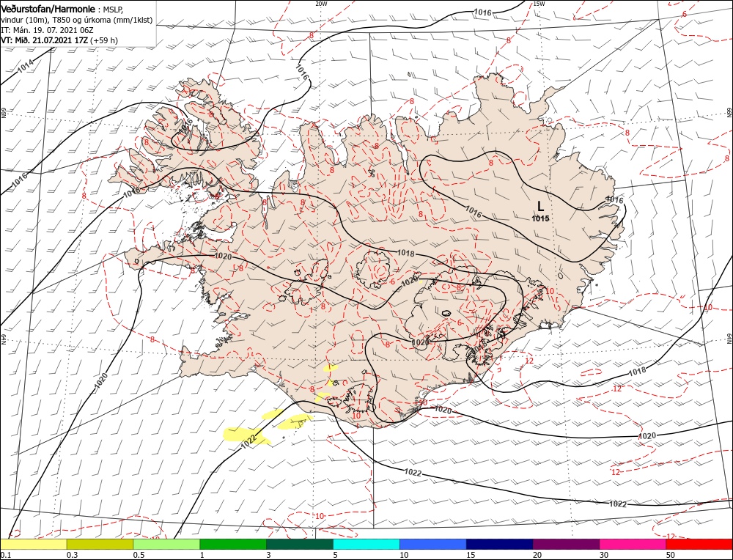This screenshot has width=733, height=560.
Task: Click the olive-yellow 0.3 legend swatch
Action: [x=100, y=544]
